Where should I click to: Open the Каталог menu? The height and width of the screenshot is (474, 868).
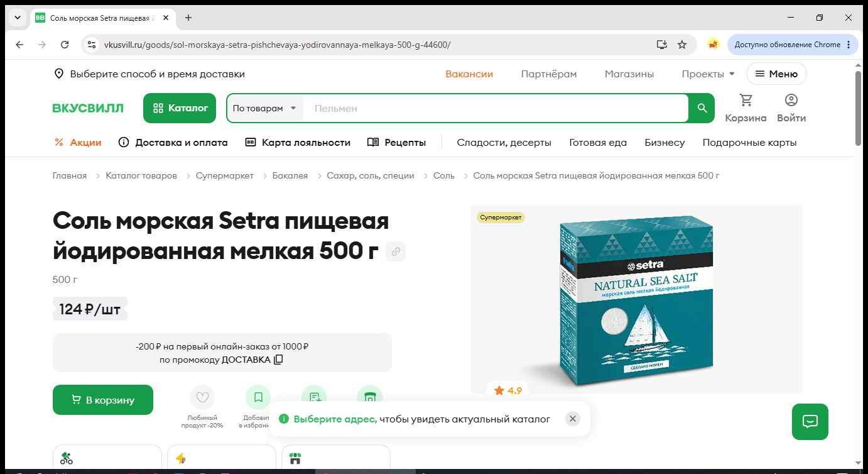pos(180,108)
